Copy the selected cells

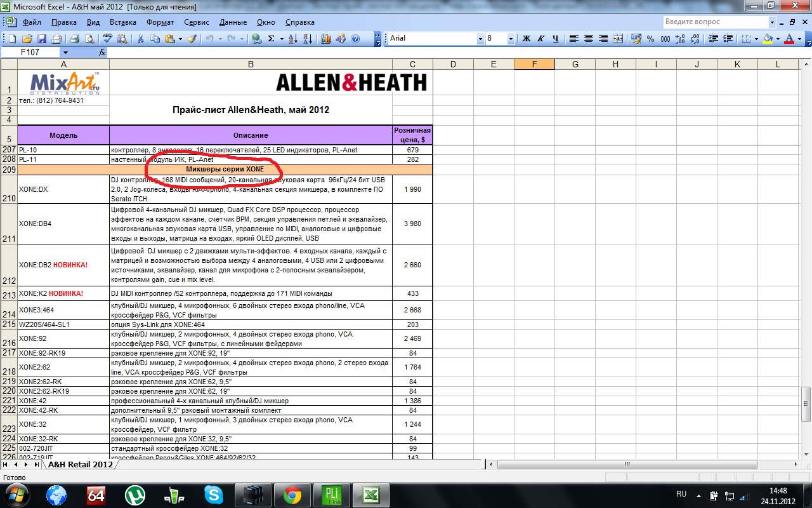click(x=155, y=39)
